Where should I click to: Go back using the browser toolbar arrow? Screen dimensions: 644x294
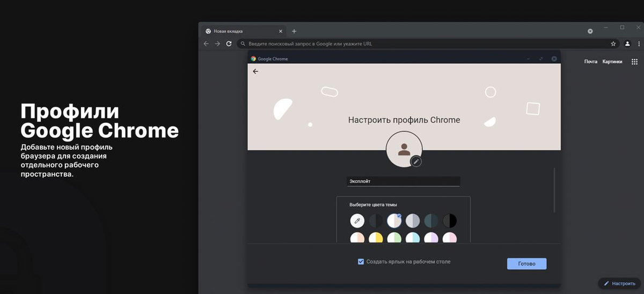pyautogui.click(x=206, y=43)
